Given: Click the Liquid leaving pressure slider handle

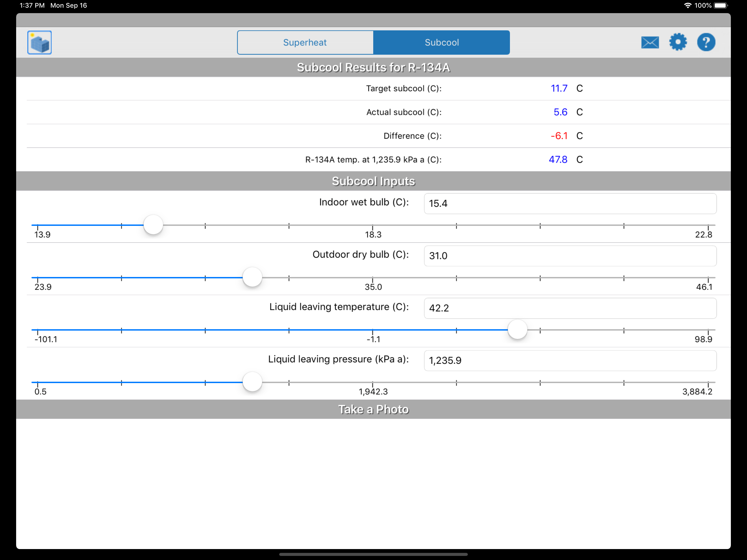Looking at the screenshot, I should [252, 382].
